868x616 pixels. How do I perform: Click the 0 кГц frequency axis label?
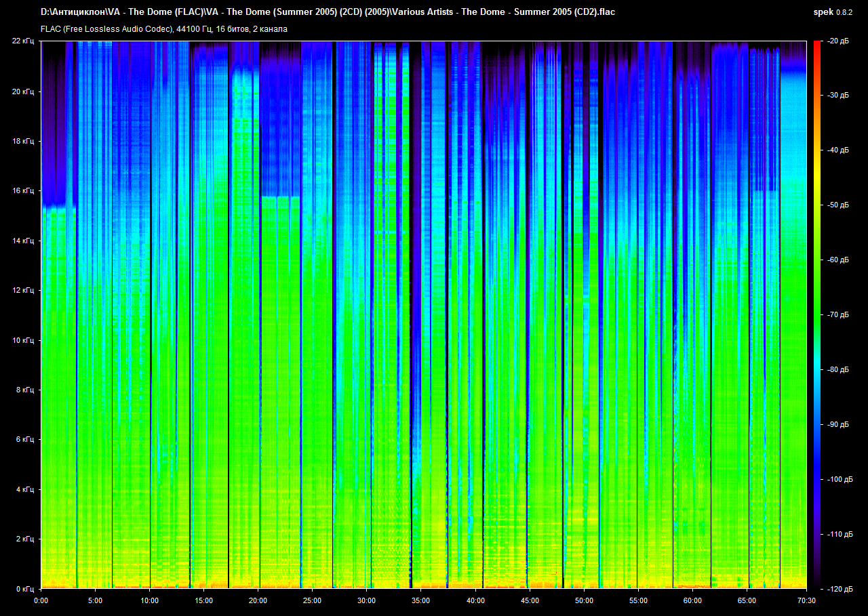pyautogui.click(x=25, y=589)
